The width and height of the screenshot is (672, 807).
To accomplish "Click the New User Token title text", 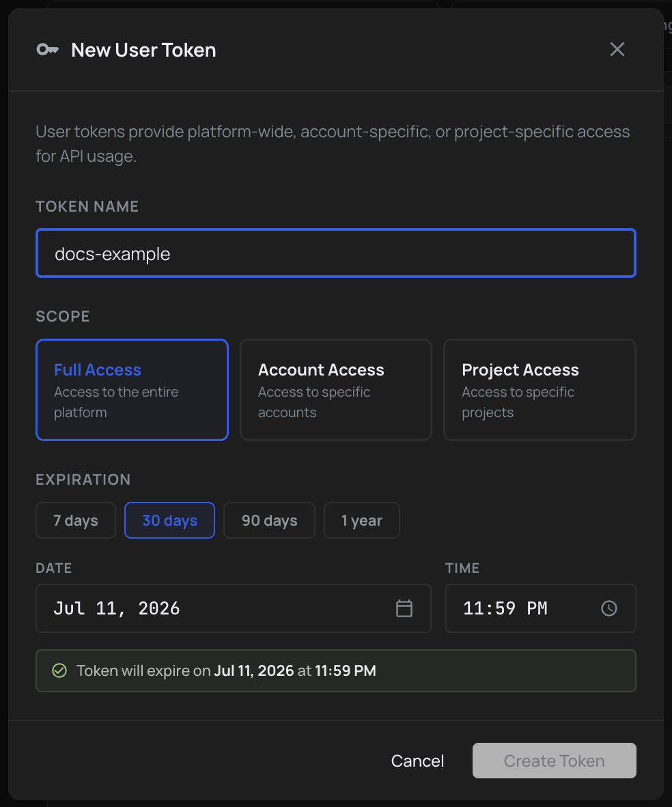I will tap(143, 50).
